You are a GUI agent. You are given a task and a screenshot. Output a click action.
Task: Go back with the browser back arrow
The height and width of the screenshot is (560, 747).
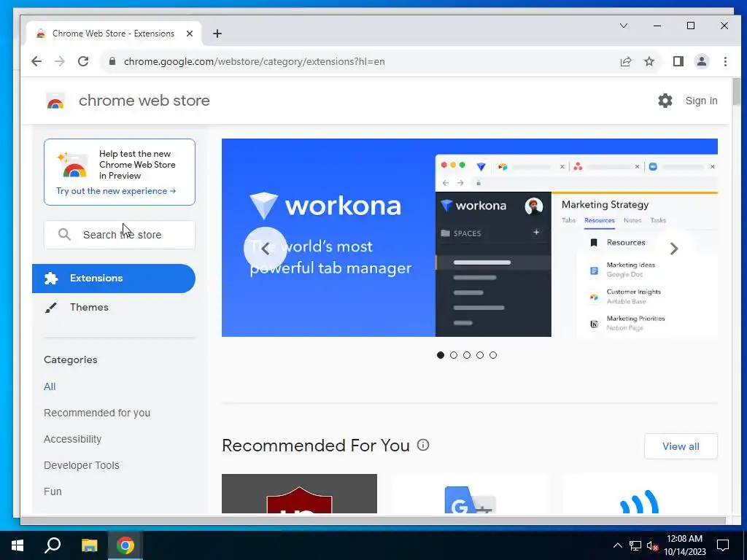click(36, 61)
